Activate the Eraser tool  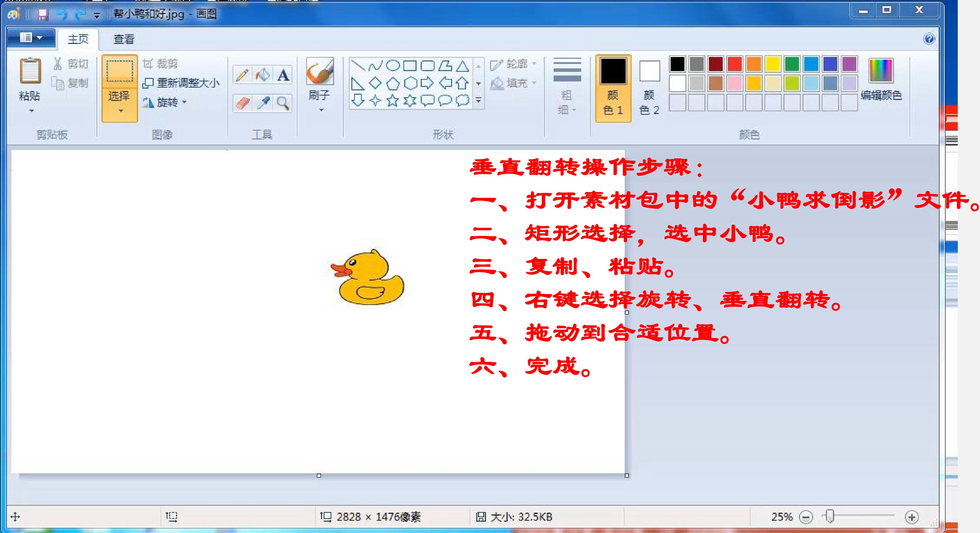click(x=242, y=103)
